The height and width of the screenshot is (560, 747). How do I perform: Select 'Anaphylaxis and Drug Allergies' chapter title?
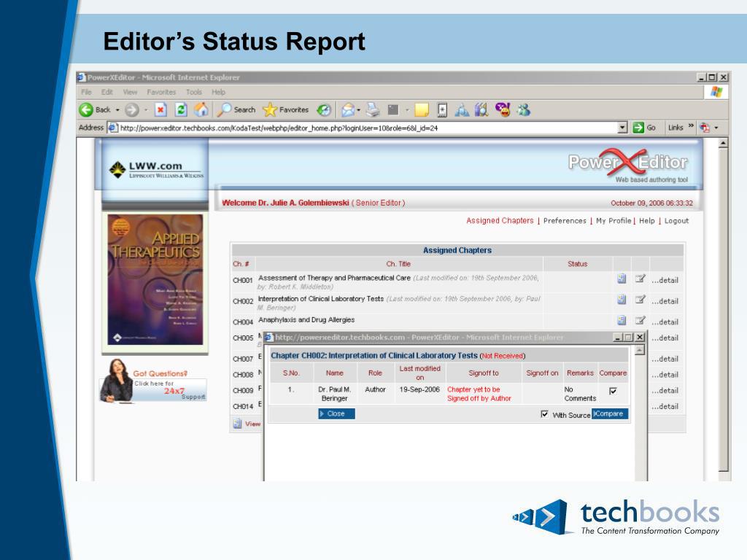306,320
